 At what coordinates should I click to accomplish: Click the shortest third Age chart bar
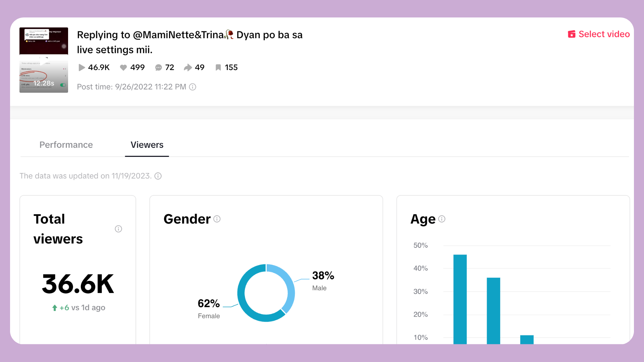pyautogui.click(x=527, y=339)
